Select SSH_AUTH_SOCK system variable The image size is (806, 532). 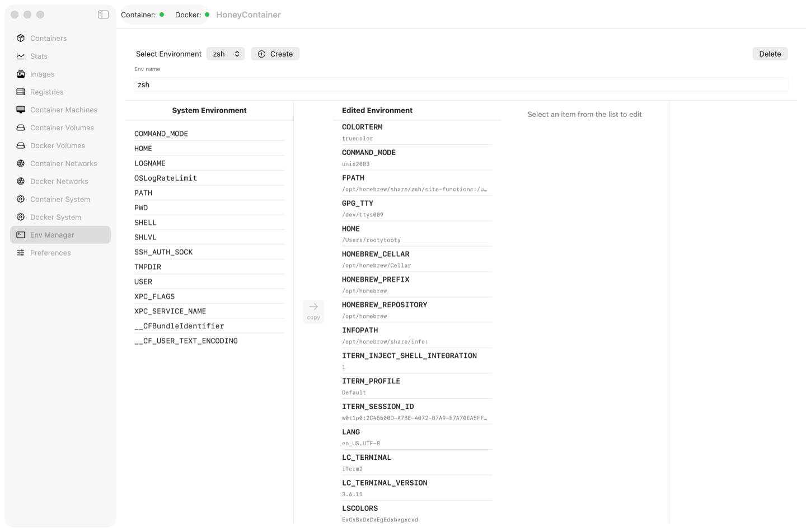[x=209, y=252]
